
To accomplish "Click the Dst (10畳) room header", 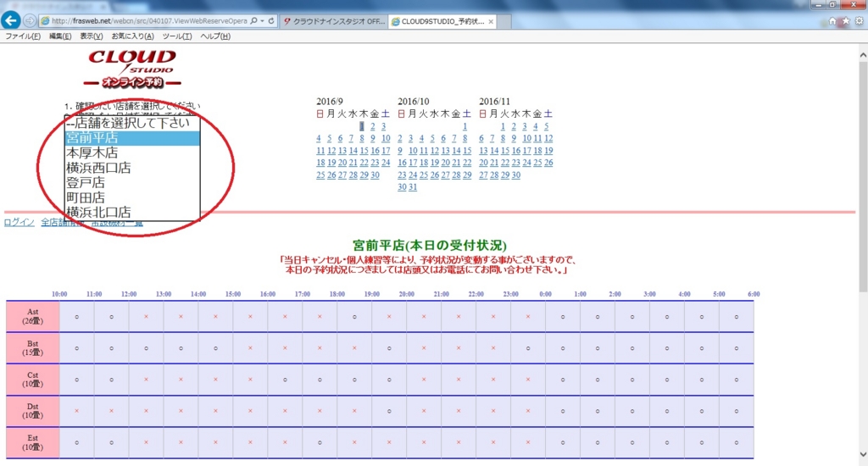I will click(33, 411).
